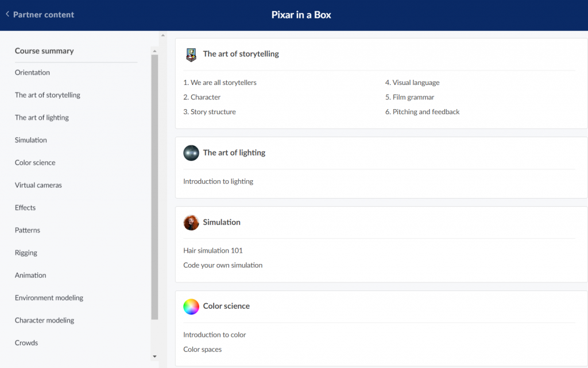
Task: Open lesson 4 Visual language
Action: coord(412,83)
